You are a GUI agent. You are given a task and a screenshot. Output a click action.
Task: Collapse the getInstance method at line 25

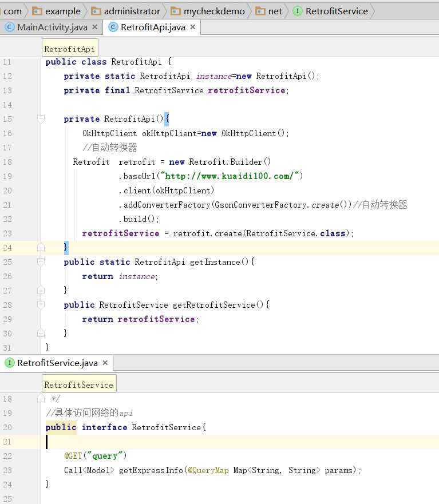click(x=41, y=261)
